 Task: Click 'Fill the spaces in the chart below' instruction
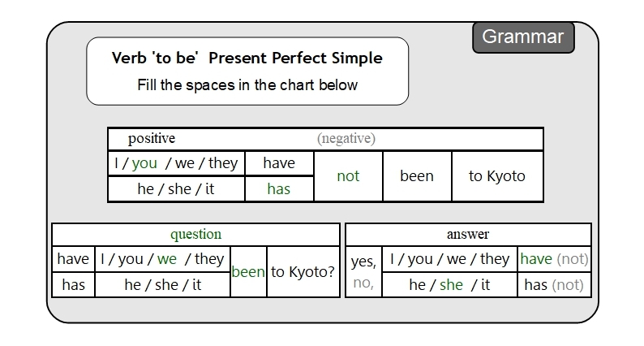247,84
